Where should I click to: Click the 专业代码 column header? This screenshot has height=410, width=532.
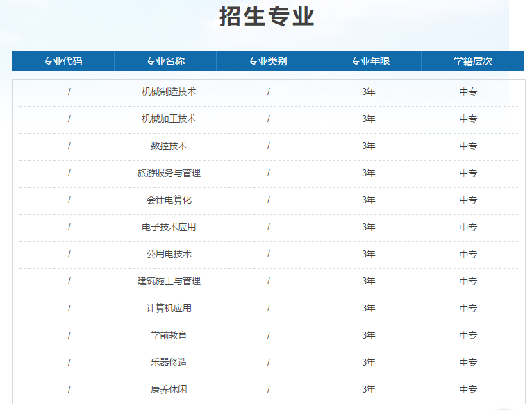point(63,61)
